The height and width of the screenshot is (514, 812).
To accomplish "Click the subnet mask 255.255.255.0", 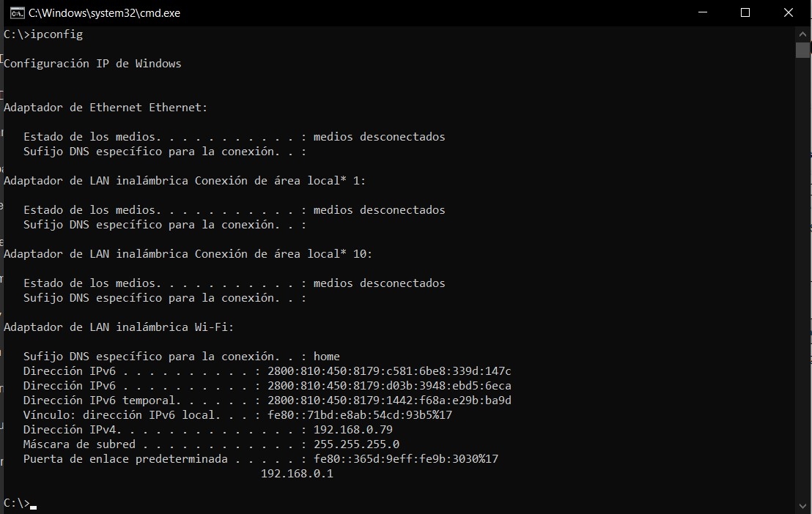I will (x=356, y=444).
